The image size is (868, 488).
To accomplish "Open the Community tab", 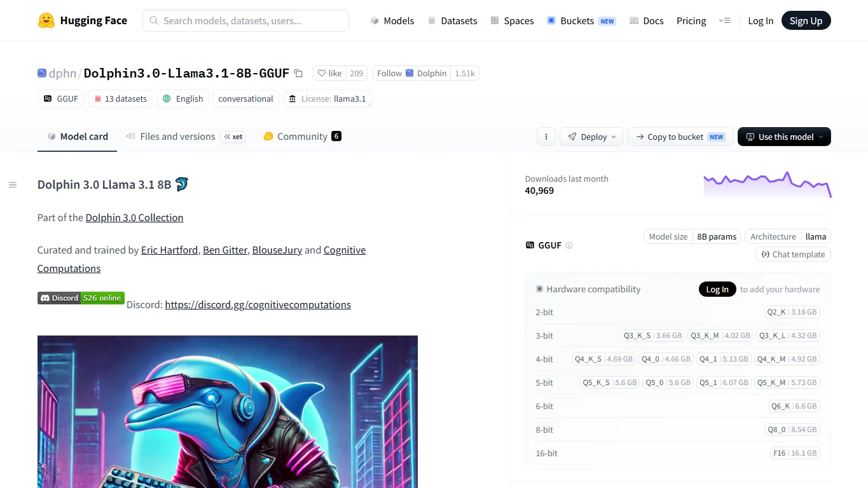I will click(x=302, y=136).
